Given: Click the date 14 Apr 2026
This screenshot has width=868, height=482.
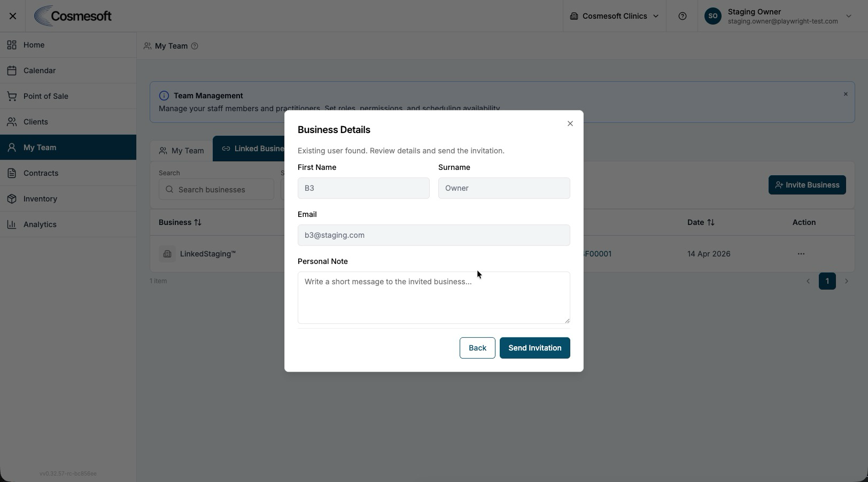Looking at the screenshot, I should click(709, 254).
